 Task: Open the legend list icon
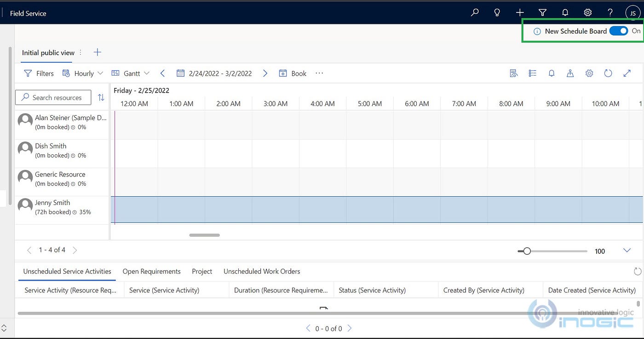click(x=533, y=73)
